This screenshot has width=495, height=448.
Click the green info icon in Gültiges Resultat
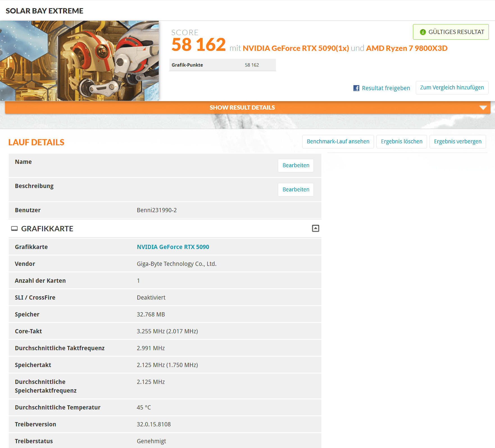(x=423, y=32)
